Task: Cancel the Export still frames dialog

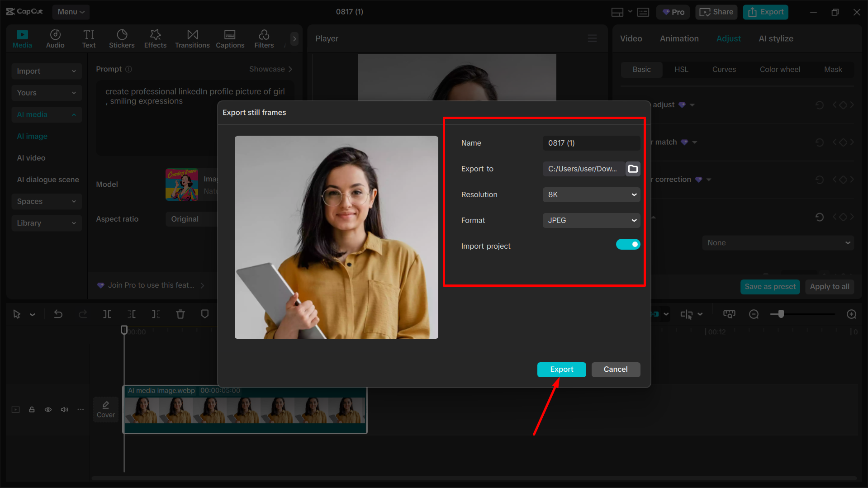Action: pos(615,370)
